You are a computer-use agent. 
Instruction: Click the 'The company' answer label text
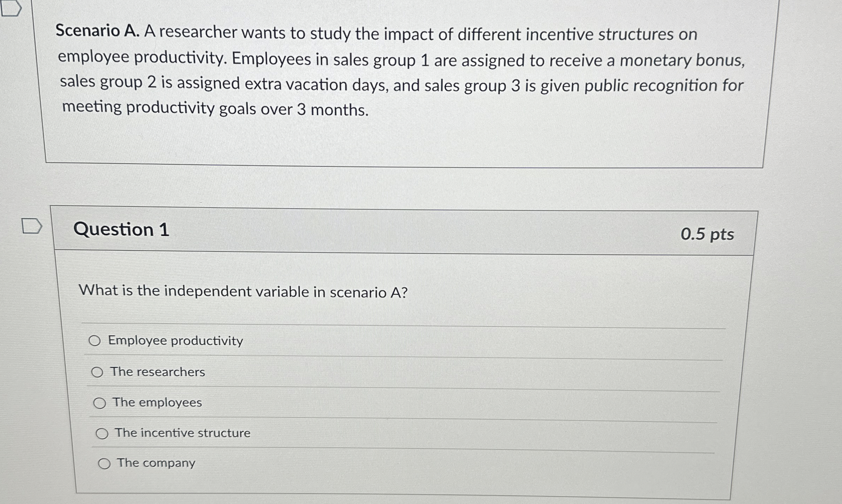[x=156, y=463]
